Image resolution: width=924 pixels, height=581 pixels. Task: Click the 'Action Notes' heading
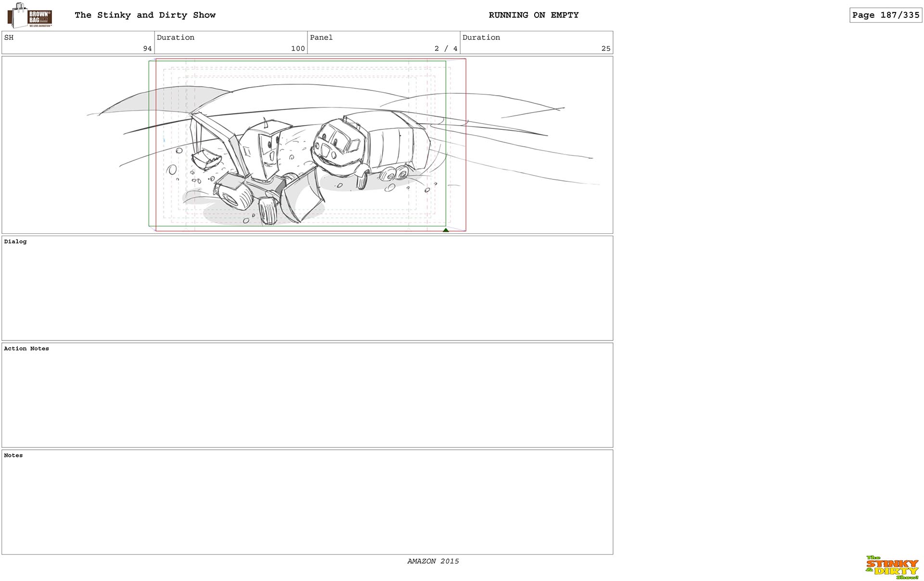26,349
